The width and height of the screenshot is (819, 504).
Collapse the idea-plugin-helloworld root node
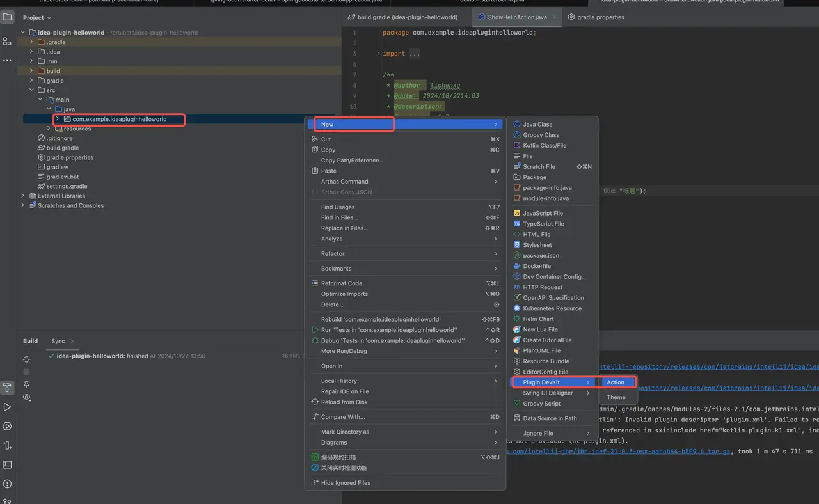(x=22, y=33)
